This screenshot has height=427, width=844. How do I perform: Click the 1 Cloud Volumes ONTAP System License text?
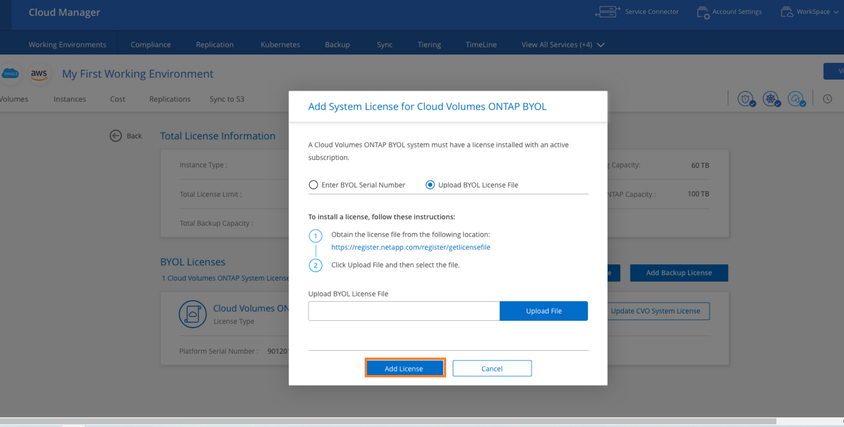[226, 278]
